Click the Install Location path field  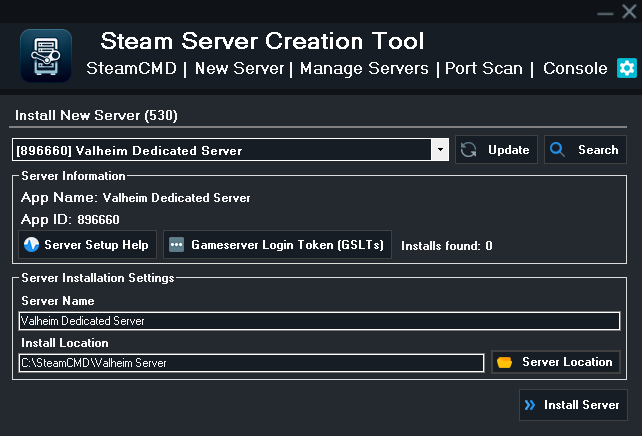pyautogui.click(x=251, y=363)
